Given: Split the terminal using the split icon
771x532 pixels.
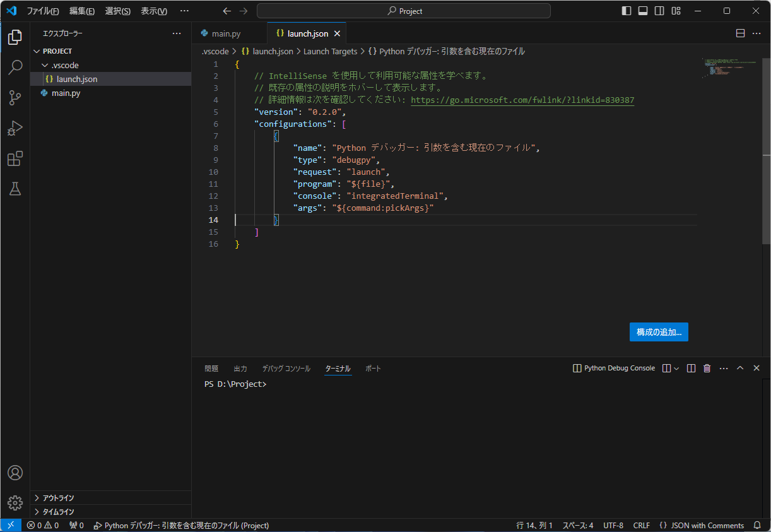Looking at the screenshot, I should pyautogui.click(x=691, y=368).
